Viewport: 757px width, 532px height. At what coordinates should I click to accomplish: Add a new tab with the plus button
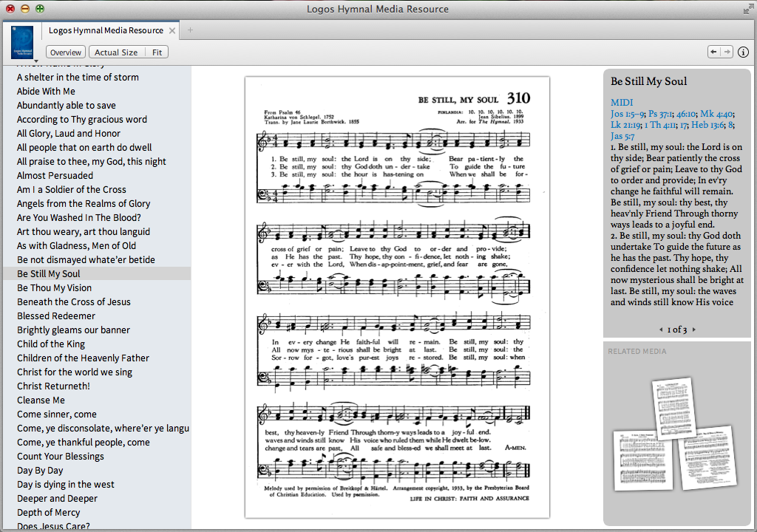point(190,30)
